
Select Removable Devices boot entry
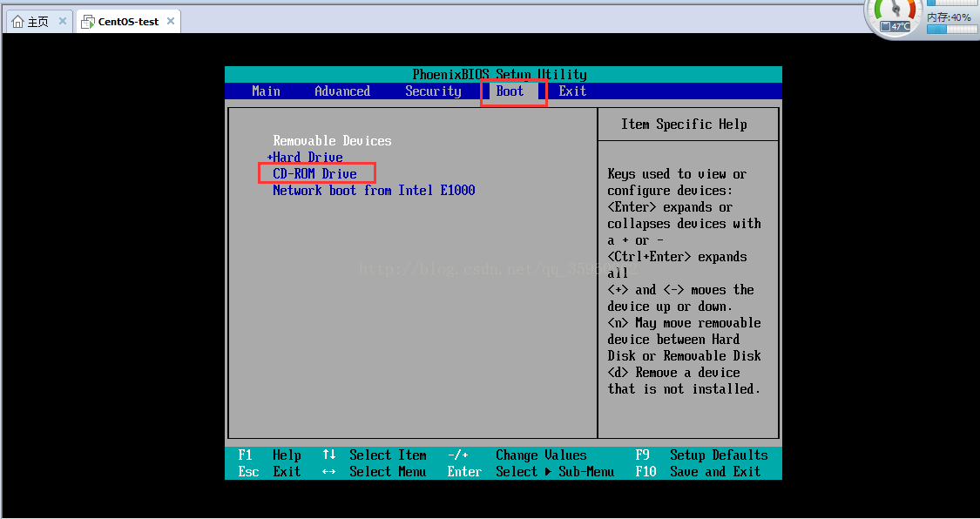point(333,141)
